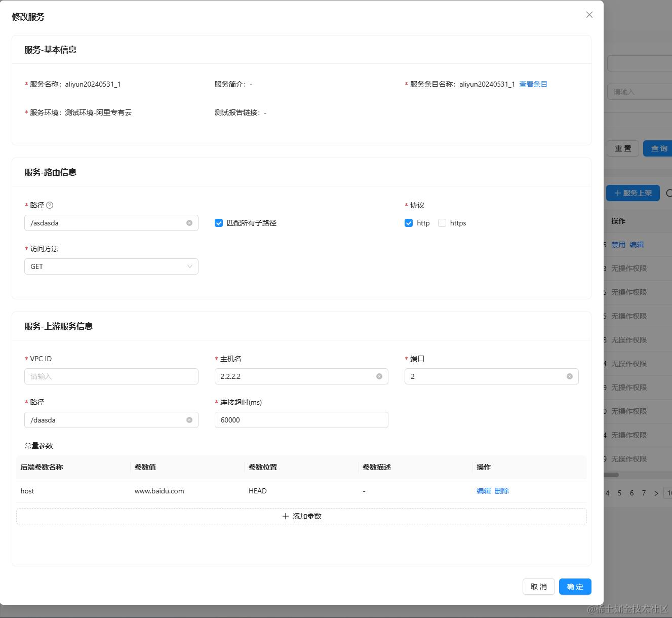Enable the https protocol checkbox
This screenshot has width=672, height=618.
point(442,223)
